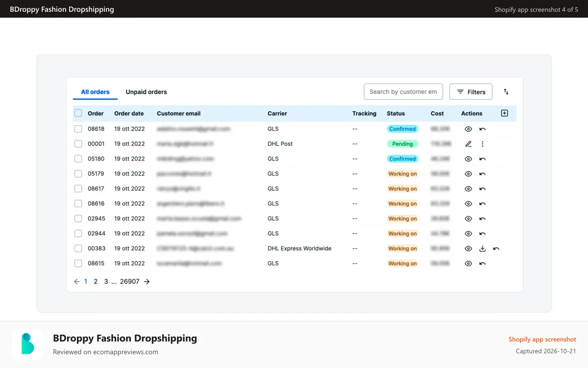
Task: Click the DHL Post carrier cell
Action: pyautogui.click(x=280, y=144)
